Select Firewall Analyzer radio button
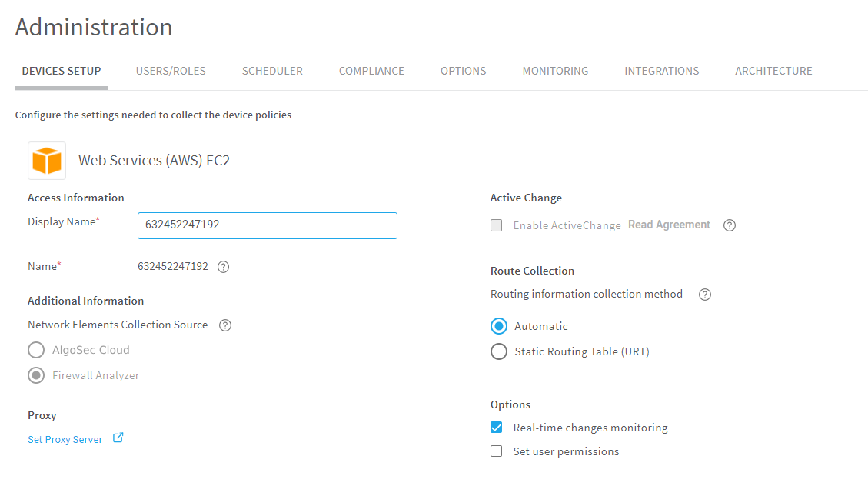Image resolution: width=868 pixels, height=486 pixels. [36, 375]
